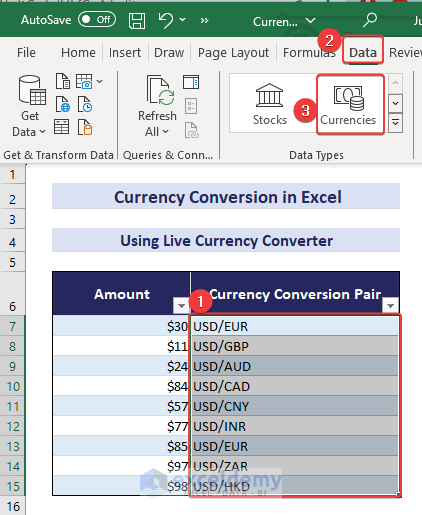Select the USD/EUR cell in row 13

coord(295,446)
